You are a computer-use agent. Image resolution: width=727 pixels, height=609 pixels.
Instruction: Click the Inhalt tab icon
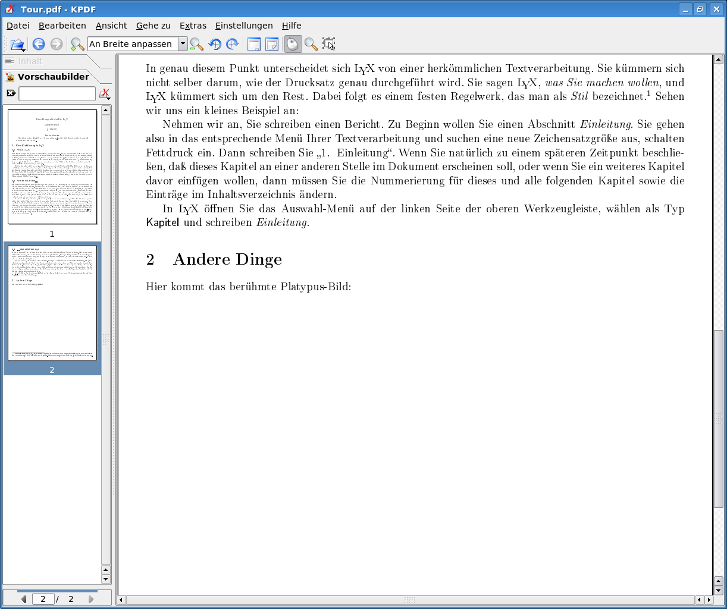tap(9, 61)
